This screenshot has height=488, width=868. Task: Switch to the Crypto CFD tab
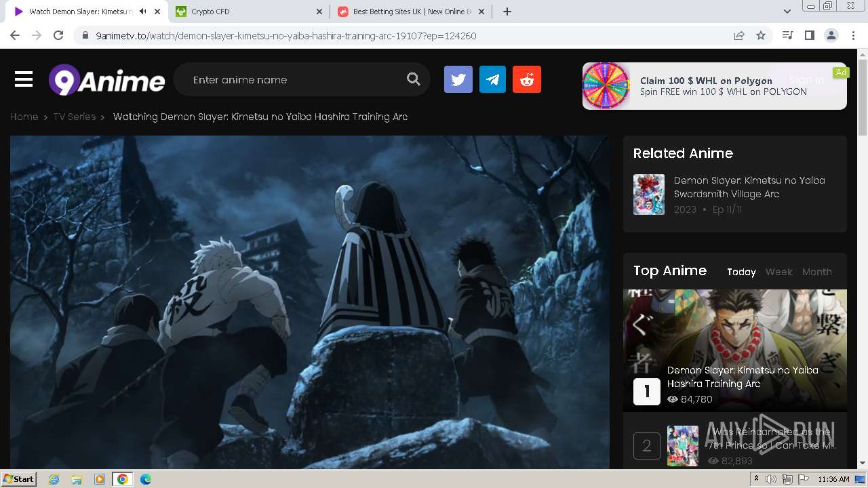[249, 12]
